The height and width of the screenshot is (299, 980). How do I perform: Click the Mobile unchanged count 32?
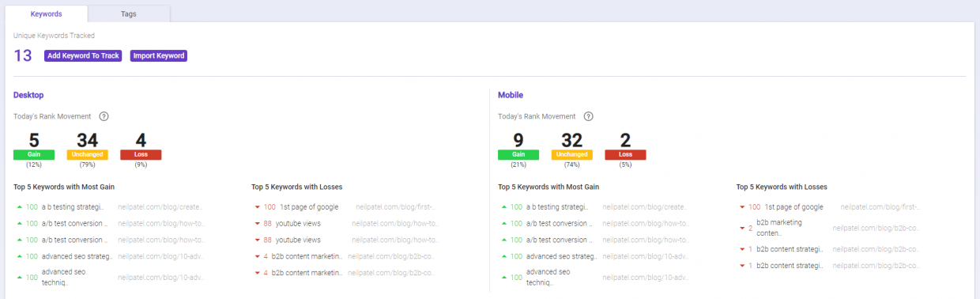pyautogui.click(x=571, y=140)
